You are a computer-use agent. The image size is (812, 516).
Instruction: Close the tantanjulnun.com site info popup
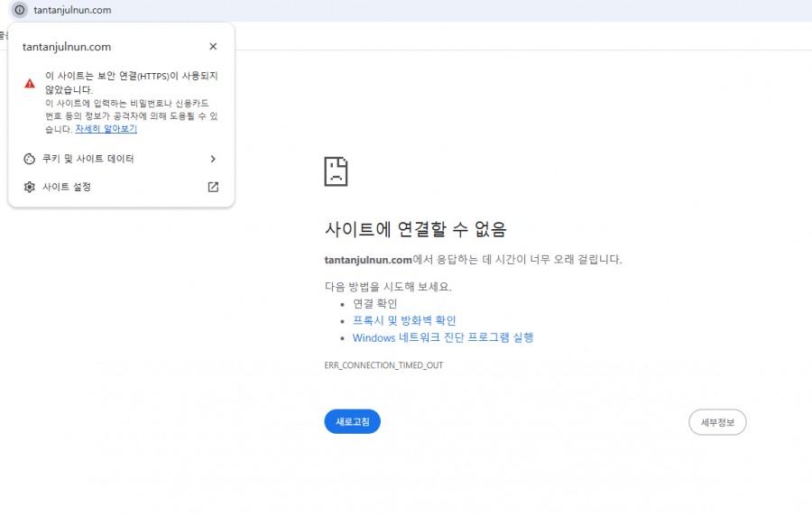(x=213, y=47)
